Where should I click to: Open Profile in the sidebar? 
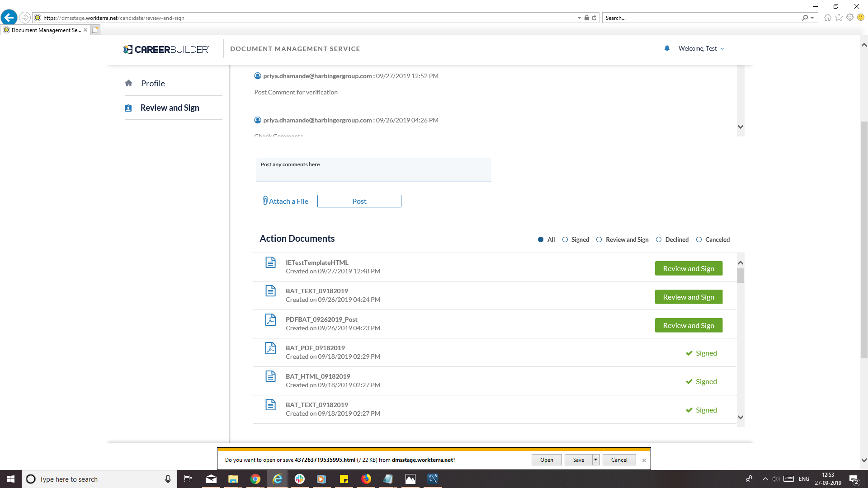coord(153,83)
